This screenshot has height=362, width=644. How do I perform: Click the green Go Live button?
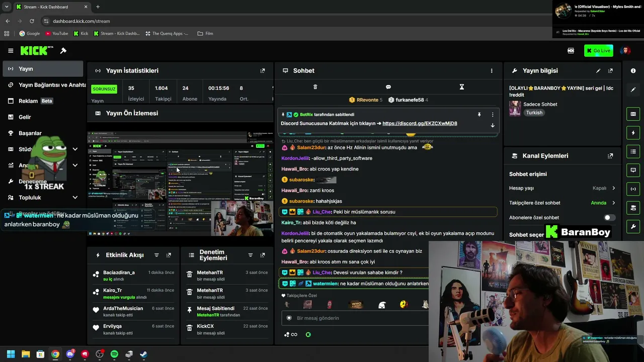pos(599,51)
